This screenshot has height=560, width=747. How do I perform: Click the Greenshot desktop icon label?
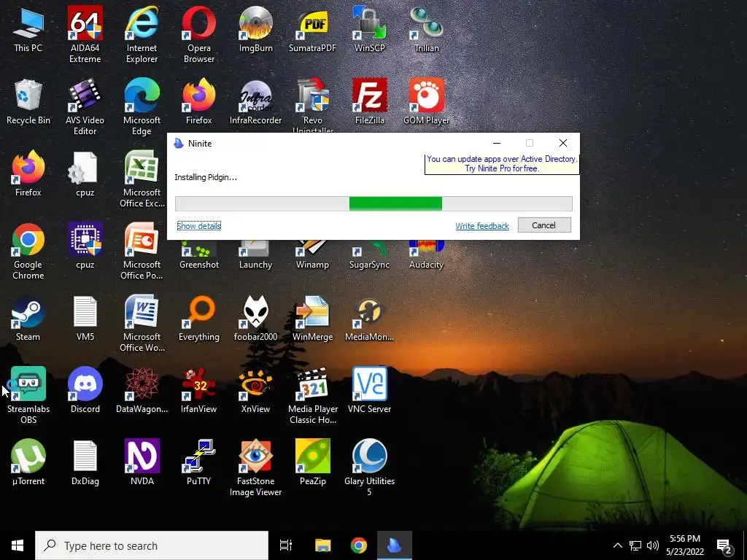tap(198, 265)
